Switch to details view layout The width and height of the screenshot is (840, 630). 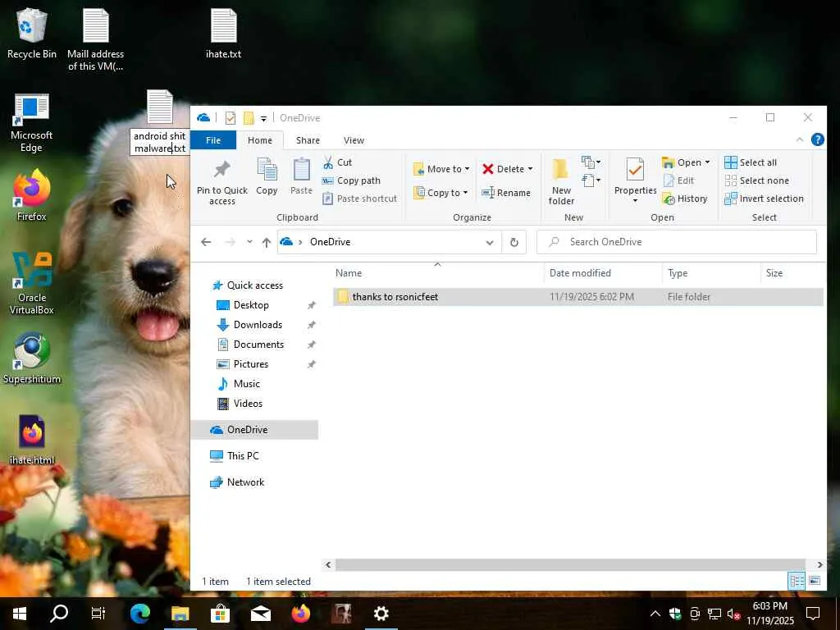coord(796,581)
